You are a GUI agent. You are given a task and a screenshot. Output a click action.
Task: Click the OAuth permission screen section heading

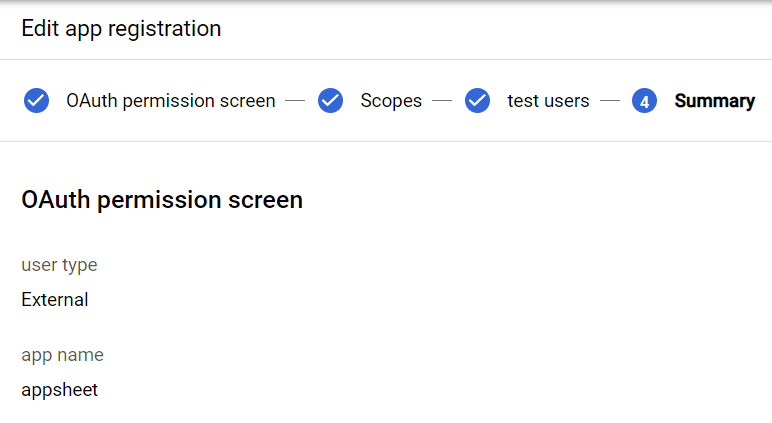pyautogui.click(x=162, y=199)
